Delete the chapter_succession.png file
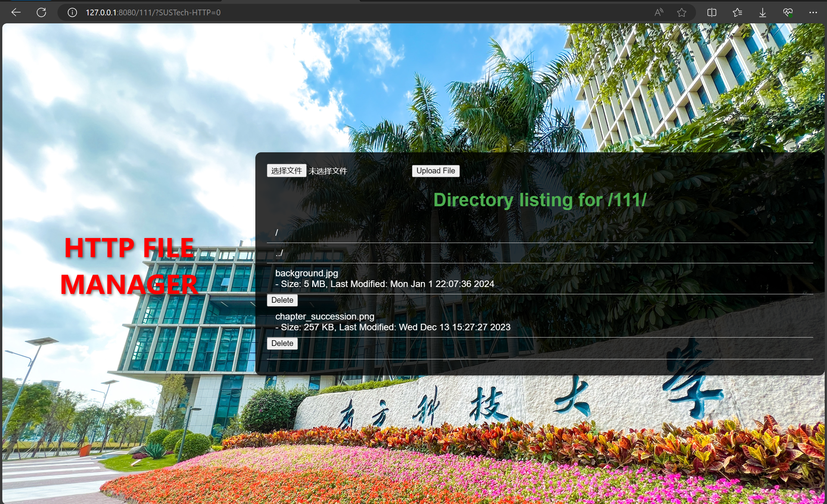827x504 pixels. click(x=282, y=343)
